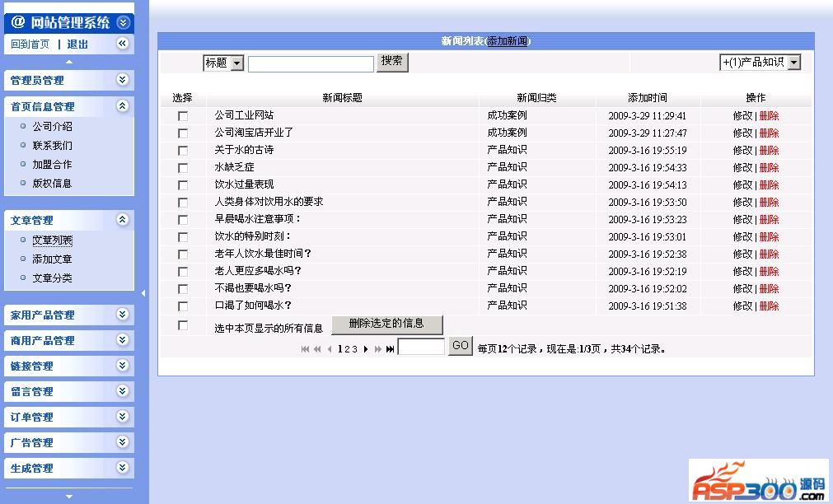Viewport: 833px width, 504px height.
Task: Expand the 生成管理 section
Action: pyautogui.click(x=122, y=468)
